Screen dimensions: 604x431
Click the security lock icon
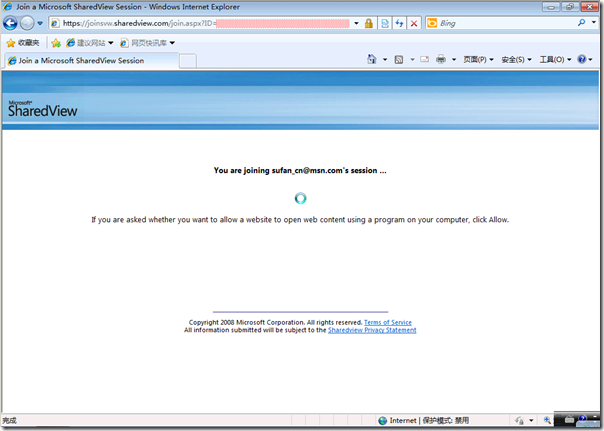369,23
